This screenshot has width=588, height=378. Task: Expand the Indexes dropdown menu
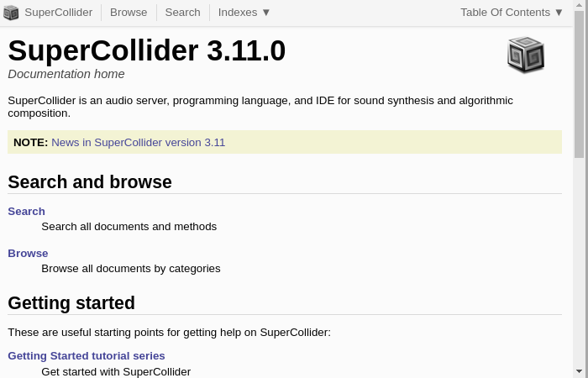(x=244, y=13)
